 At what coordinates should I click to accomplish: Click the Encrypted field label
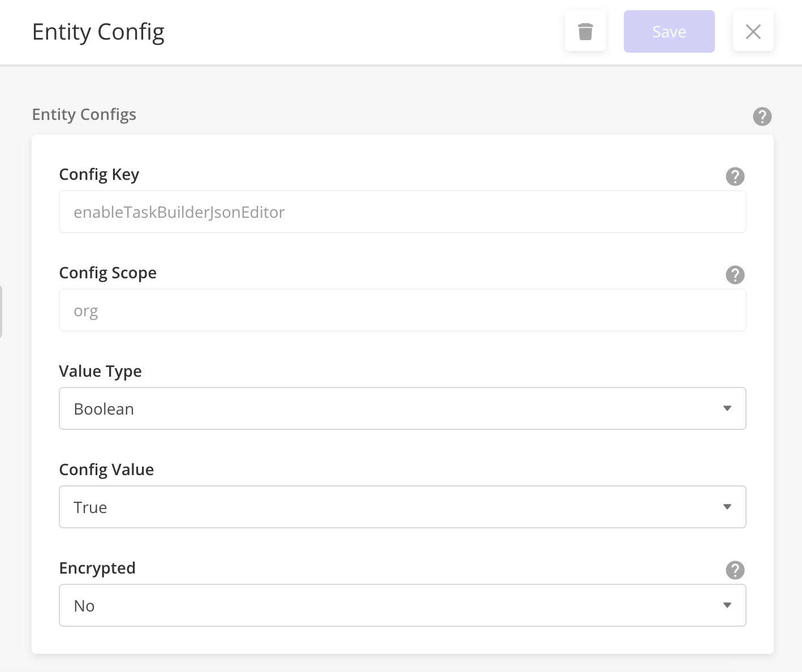pos(97,568)
